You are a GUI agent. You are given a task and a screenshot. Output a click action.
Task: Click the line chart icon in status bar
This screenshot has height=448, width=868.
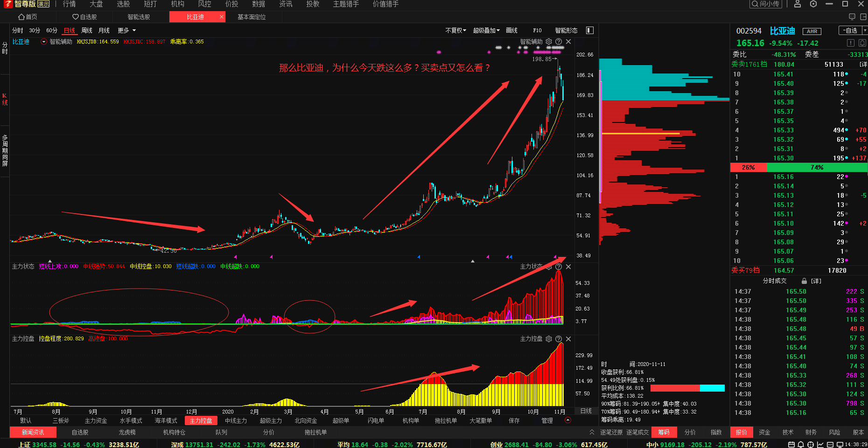coord(820,445)
